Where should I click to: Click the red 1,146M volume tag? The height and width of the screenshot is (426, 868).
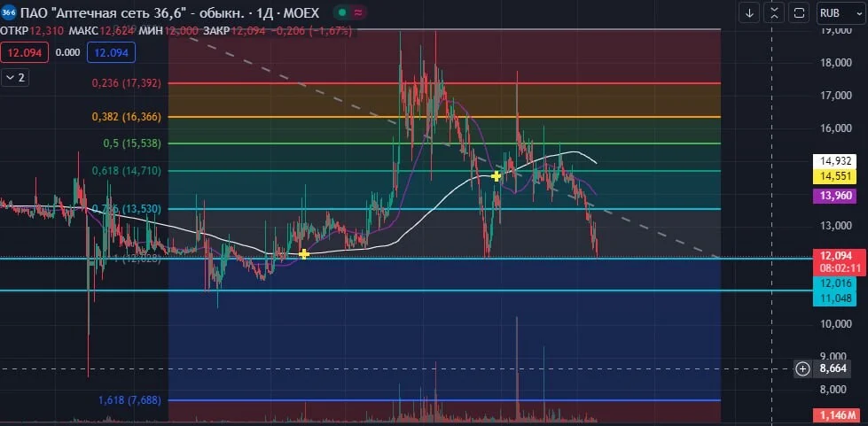pyautogui.click(x=834, y=415)
